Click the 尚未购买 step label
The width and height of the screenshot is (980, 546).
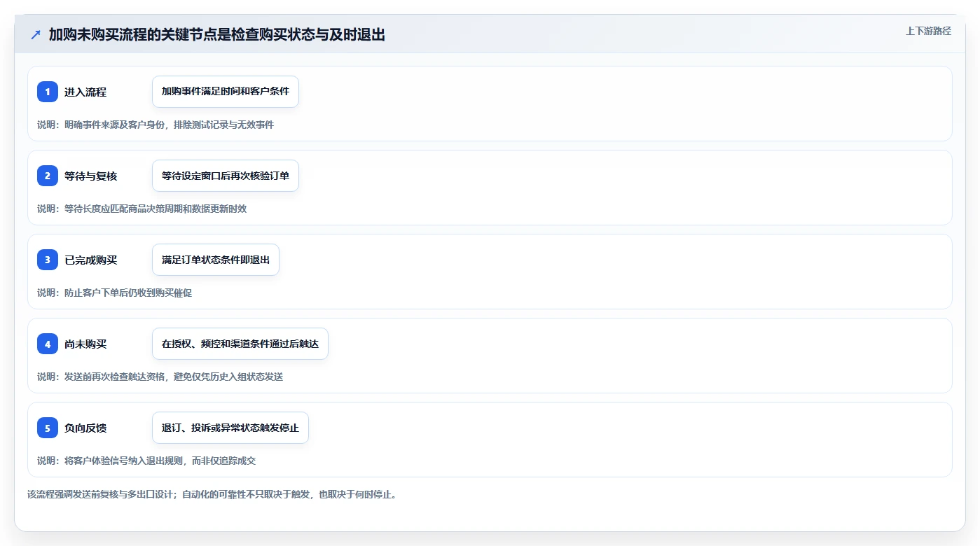pos(85,344)
